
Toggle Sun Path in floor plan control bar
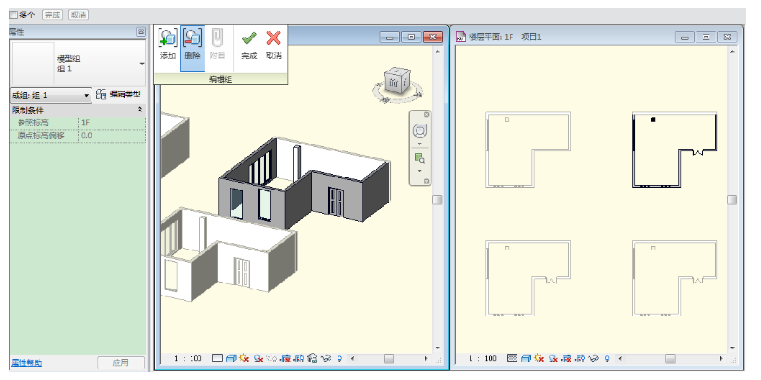click(x=539, y=358)
